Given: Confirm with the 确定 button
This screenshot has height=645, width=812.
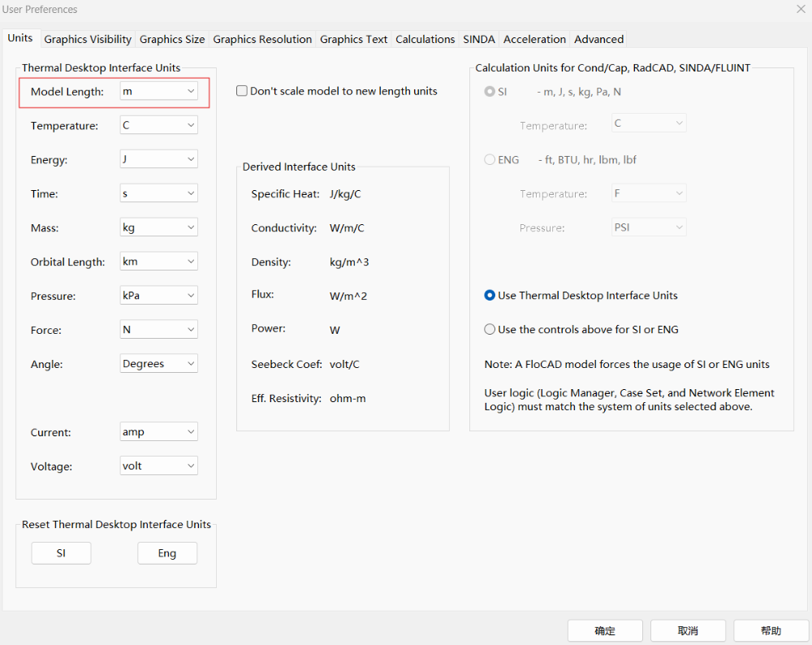Looking at the screenshot, I should (x=605, y=631).
